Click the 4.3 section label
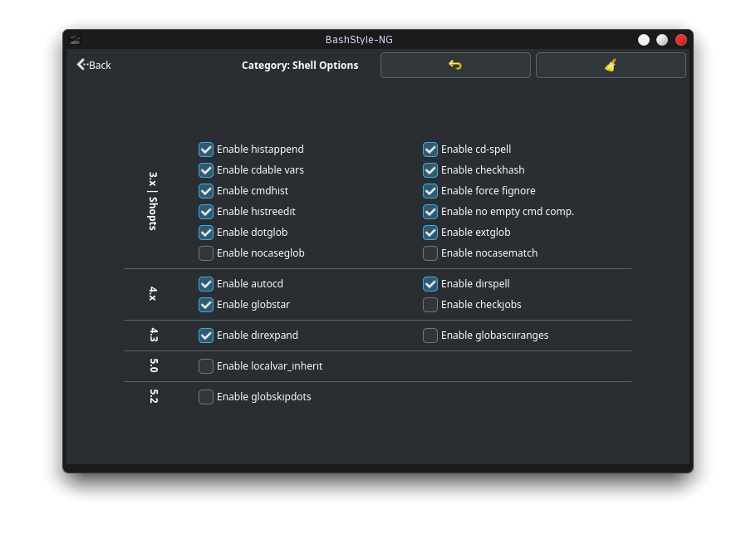Image resolution: width=756 pixels, height=544 pixels. [x=154, y=335]
